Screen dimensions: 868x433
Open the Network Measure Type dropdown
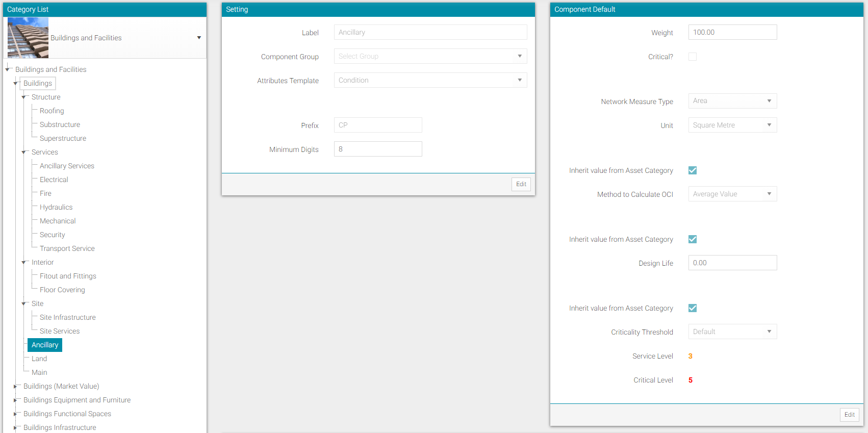(x=733, y=101)
